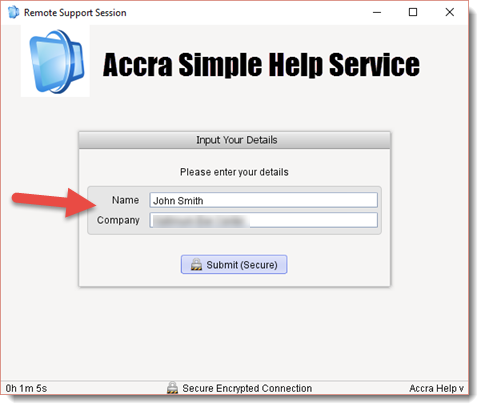
Task: Click 'Accra Help v' status bar text
Action: pos(436,388)
